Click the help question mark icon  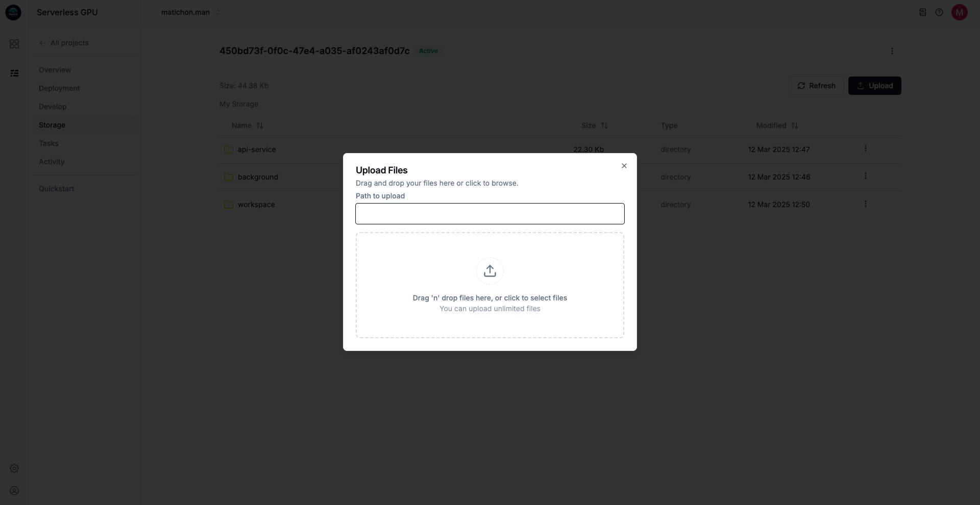(x=939, y=12)
